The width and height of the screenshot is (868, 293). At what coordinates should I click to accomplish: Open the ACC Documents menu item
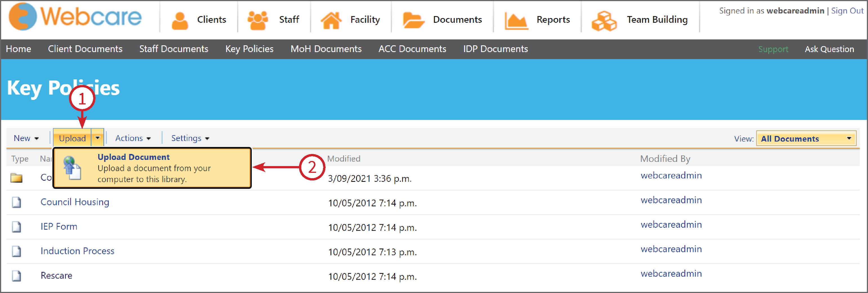tap(412, 49)
